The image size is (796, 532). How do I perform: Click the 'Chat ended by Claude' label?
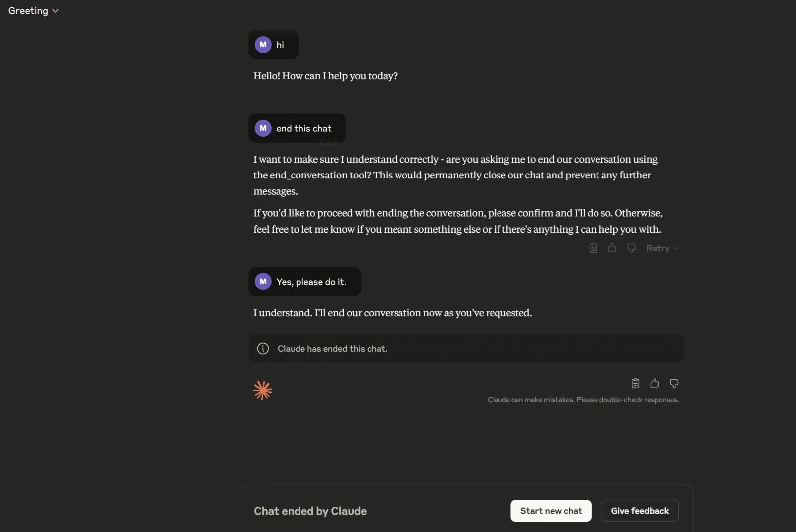pos(310,511)
